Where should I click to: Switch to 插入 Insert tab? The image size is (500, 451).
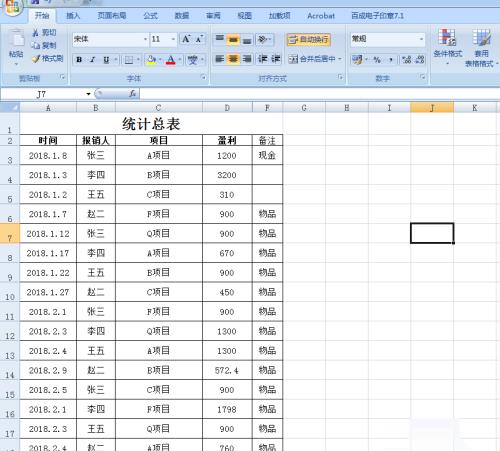73,16
